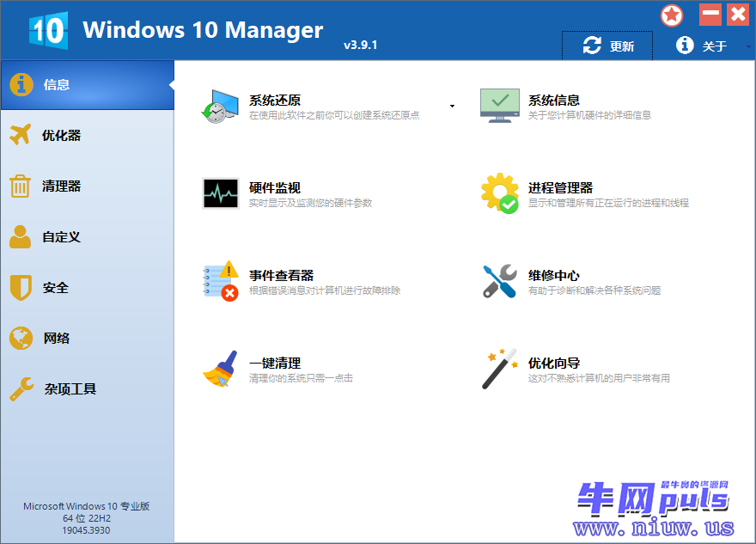
Task: Switch to the 网络 sidebar section
Action: (88, 338)
